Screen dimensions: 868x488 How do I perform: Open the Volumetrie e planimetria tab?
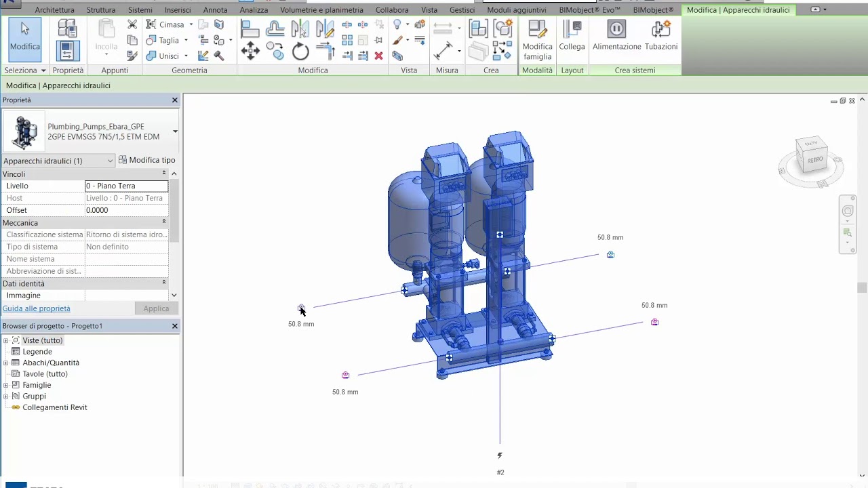(x=321, y=10)
